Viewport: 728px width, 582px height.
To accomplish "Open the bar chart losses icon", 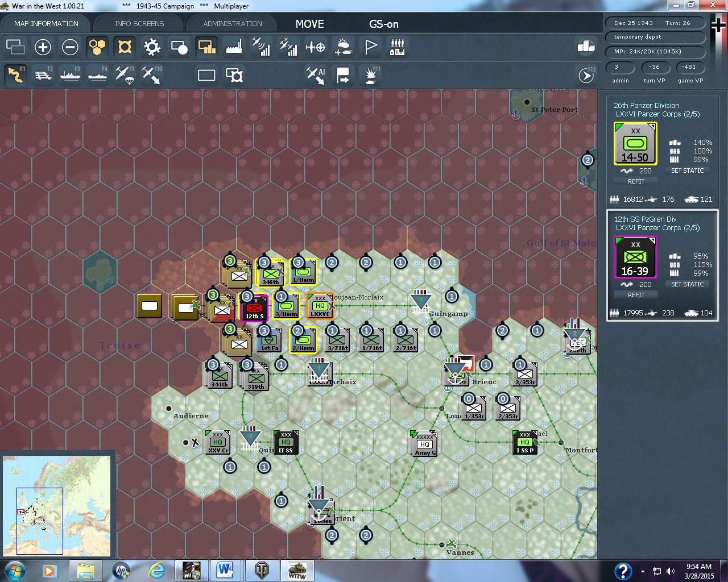I will [x=586, y=47].
